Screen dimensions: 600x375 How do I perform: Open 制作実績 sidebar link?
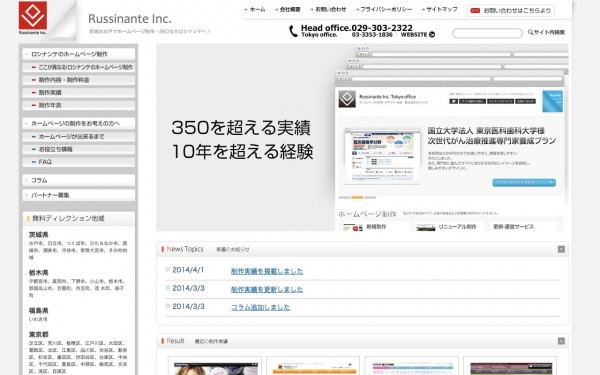[x=79, y=92]
